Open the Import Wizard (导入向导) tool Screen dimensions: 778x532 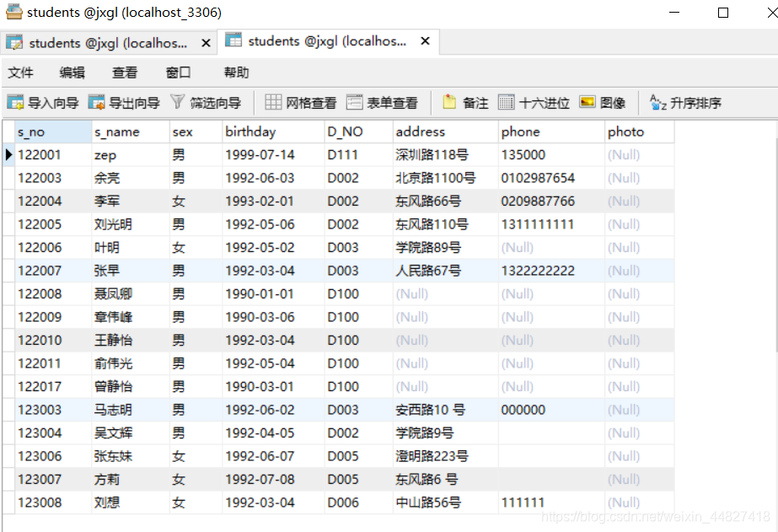point(43,103)
